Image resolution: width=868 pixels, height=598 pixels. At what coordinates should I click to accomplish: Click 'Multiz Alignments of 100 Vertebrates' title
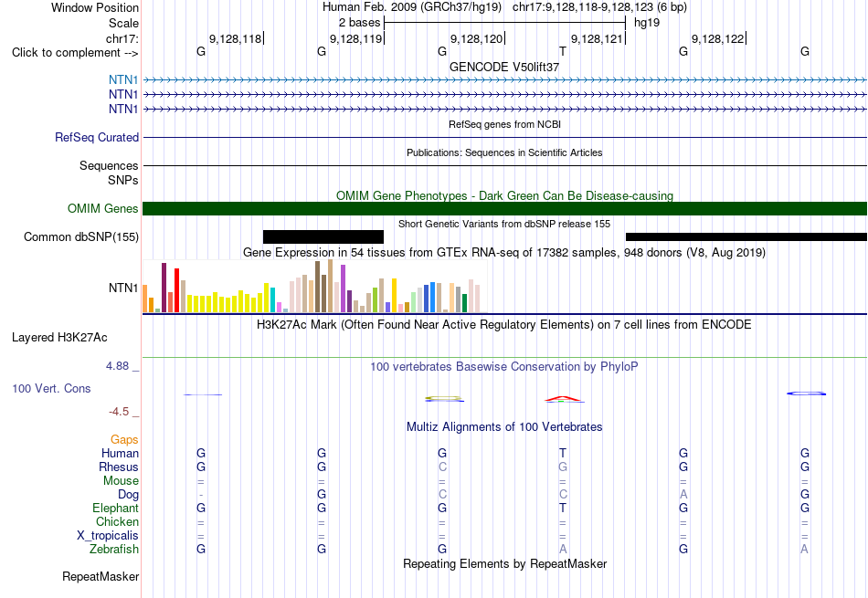click(x=504, y=427)
